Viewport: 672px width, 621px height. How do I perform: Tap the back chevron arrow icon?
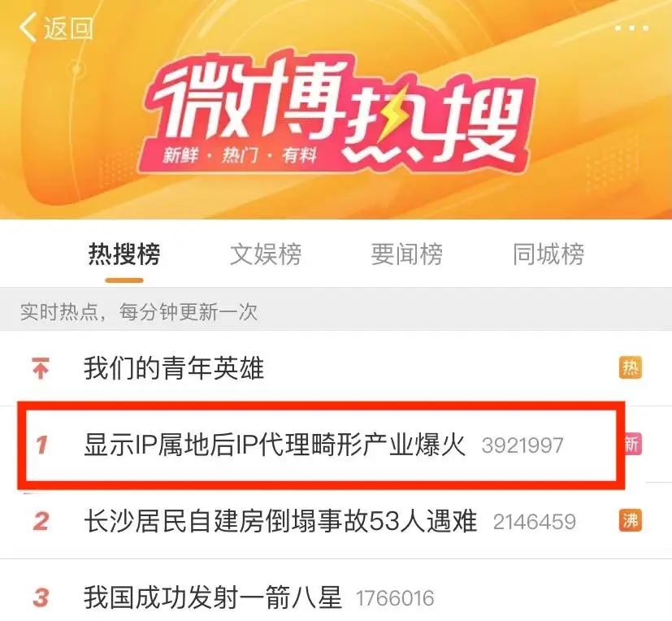28,28
